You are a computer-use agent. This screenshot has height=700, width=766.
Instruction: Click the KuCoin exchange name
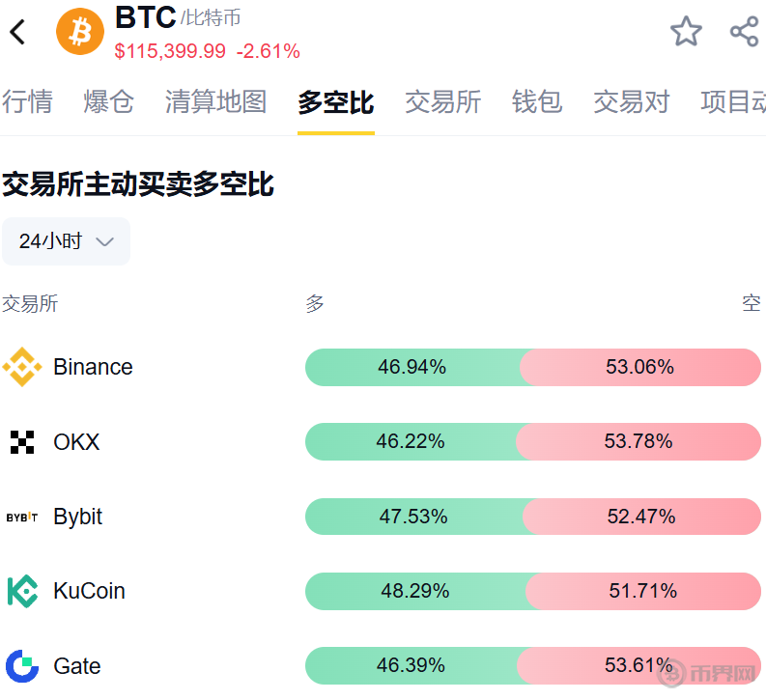point(89,591)
